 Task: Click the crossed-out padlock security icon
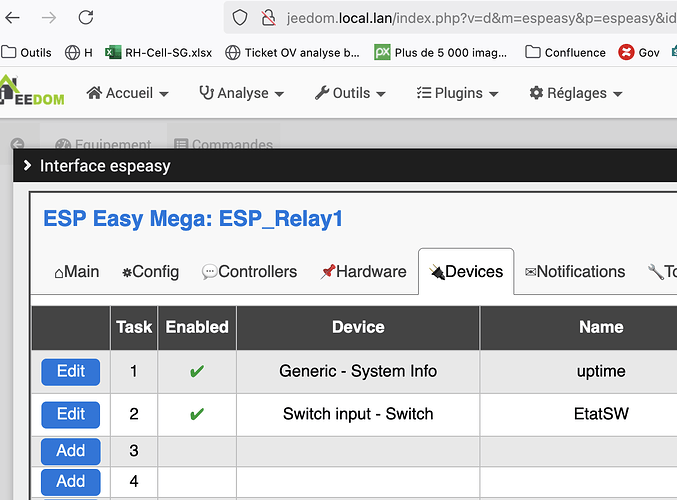pyautogui.click(x=268, y=18)
